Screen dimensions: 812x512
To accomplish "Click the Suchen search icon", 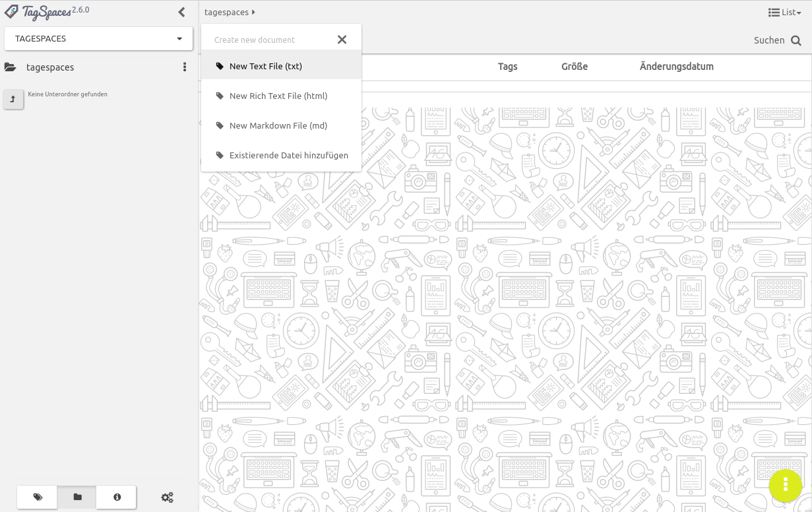I will 796,40.
